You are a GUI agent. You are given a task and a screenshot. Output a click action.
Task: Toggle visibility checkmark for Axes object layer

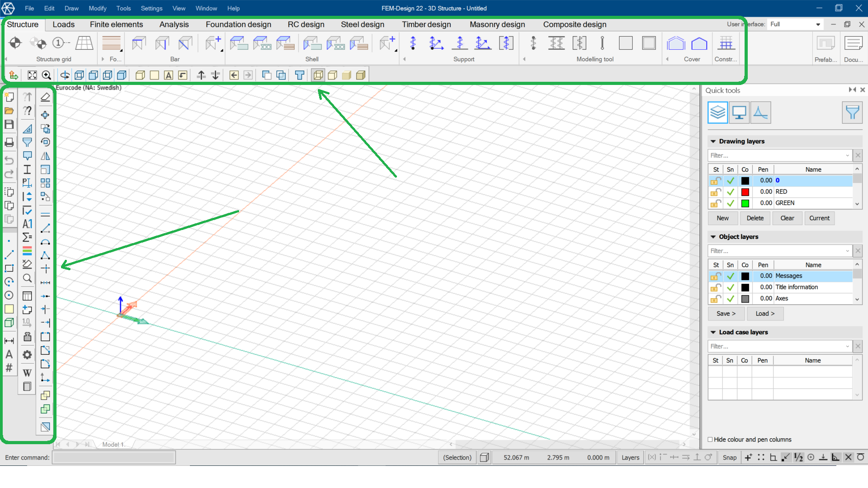point(730,299)
